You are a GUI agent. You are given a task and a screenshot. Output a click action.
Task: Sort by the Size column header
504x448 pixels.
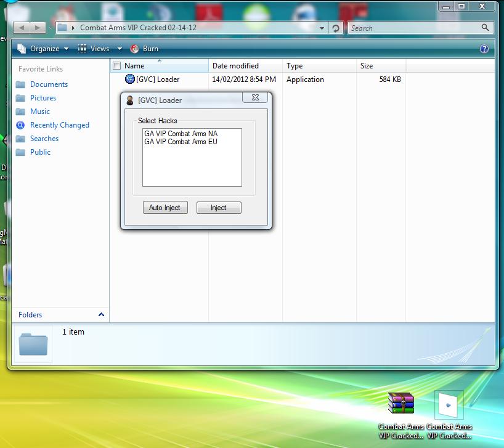[x=381, y=65]
